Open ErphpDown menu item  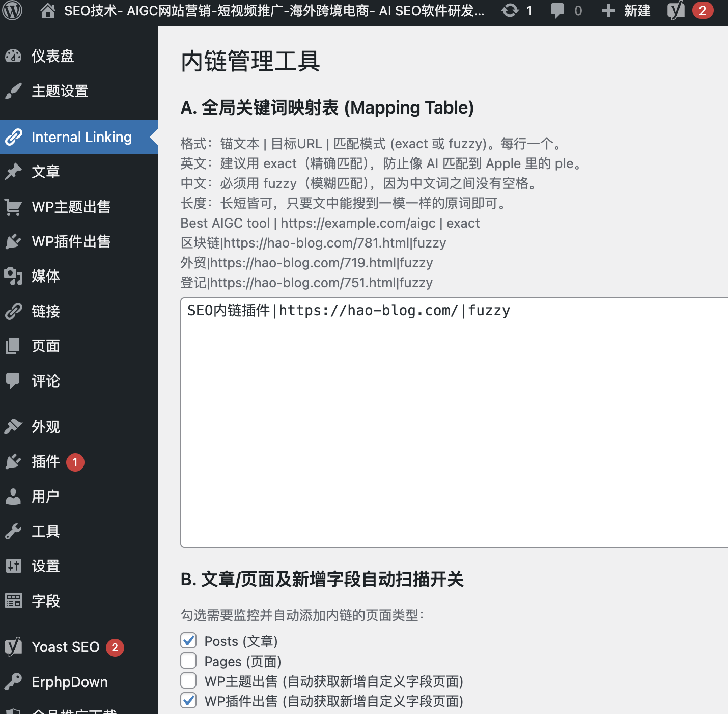click(70, 682)
